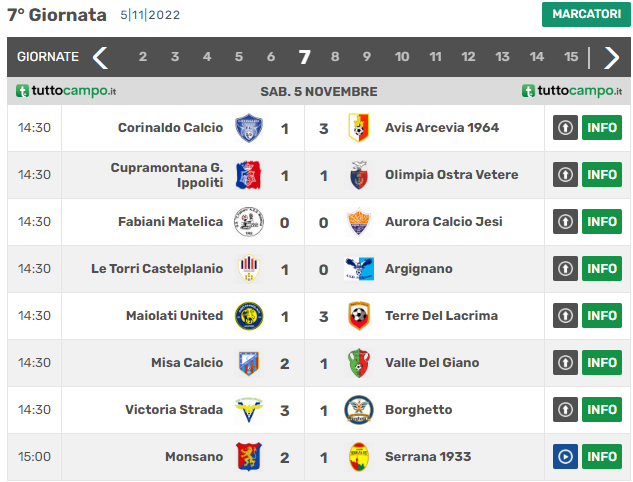The height and width of the screenshot is (482, 633).
Task: Advance giornate list with right chevron
Action: tap(611, 57)
